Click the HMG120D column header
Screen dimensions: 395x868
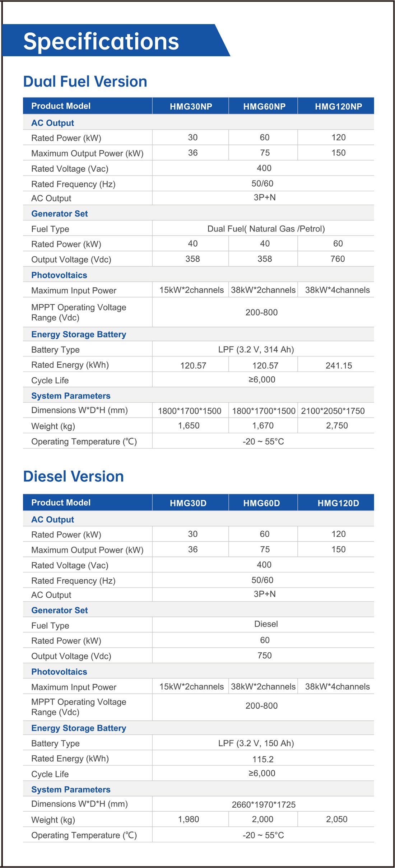tap(338, 503)
